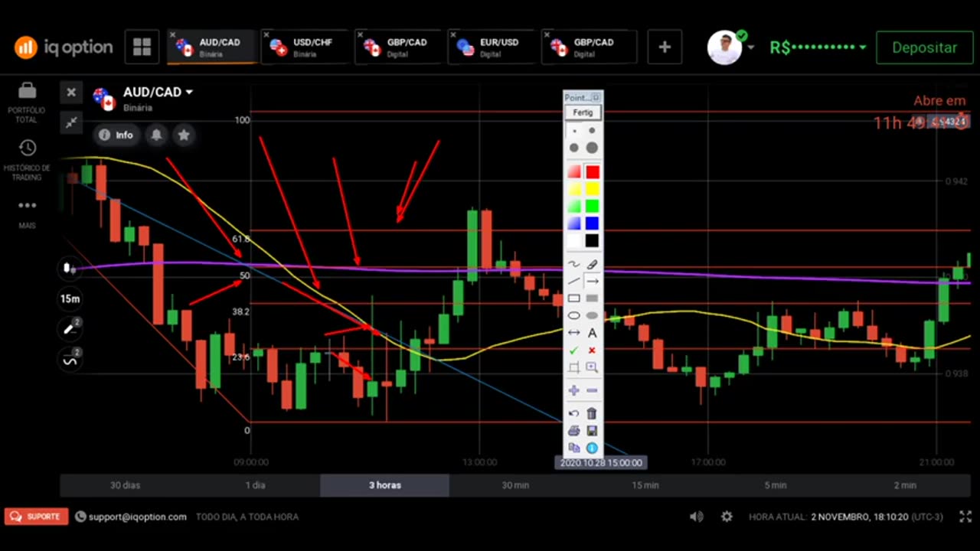Screen dimensions: 980x551
Task: Open the 15m candle interval selector
Action: pos(70,299)
